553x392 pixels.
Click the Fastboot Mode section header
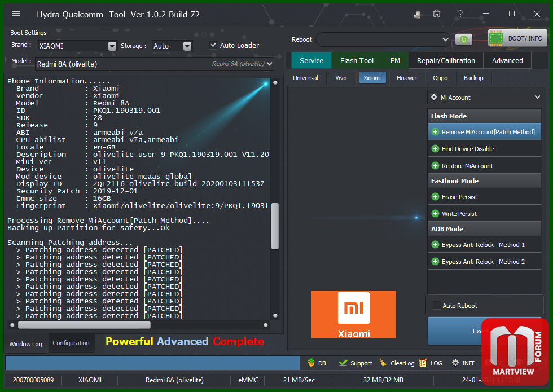tap(485, 181)
